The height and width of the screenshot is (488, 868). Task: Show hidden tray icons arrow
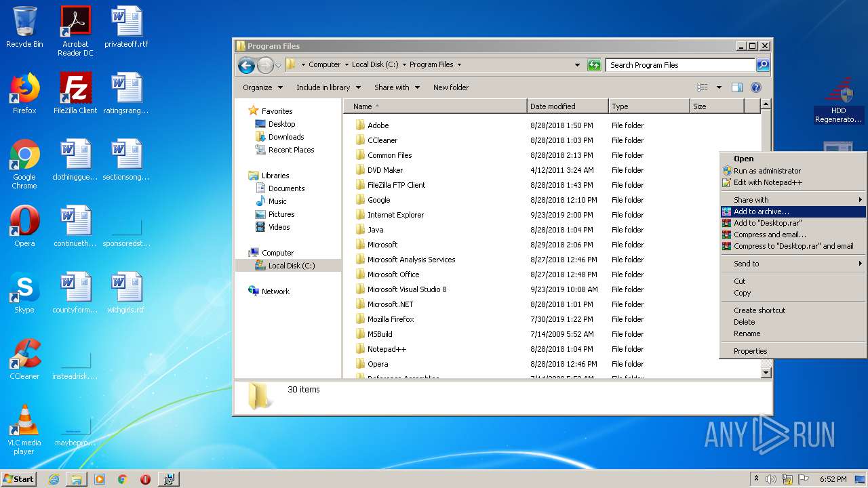click(757, 479)
